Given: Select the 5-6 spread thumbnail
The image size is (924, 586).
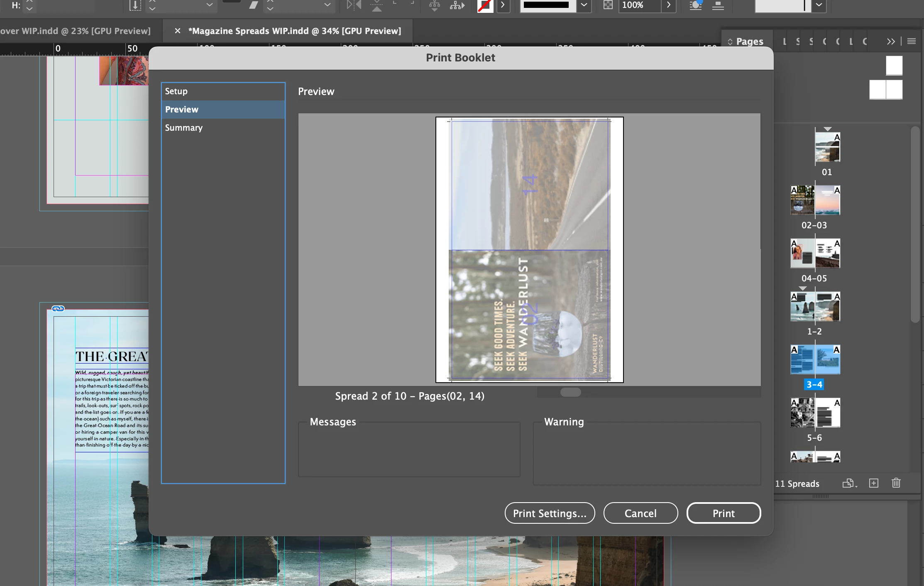Looking at the screenshot, I should pos(815,413).
